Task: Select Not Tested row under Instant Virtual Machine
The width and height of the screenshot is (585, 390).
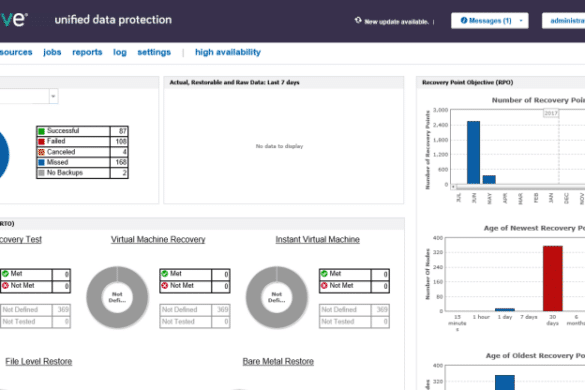Action: click(x=354, y=322)
